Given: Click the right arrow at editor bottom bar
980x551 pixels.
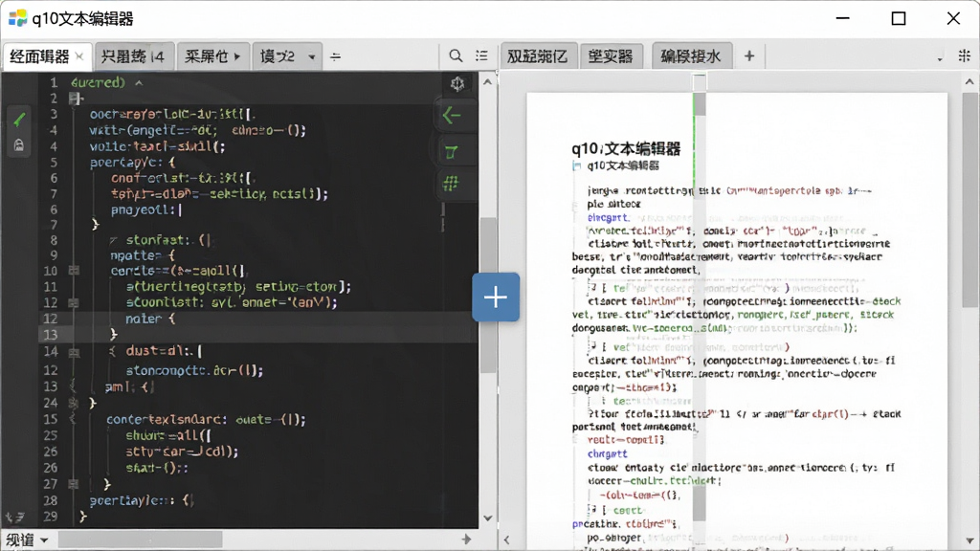Looking at the screenshot, I should tap(466, 540).
